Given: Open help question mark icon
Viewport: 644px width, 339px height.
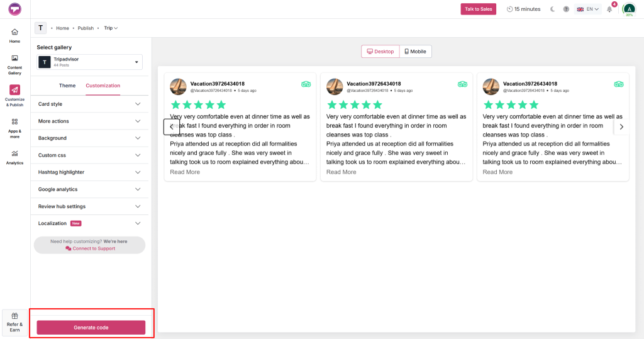Looking at the screenshot, I should tap(566, 9).
